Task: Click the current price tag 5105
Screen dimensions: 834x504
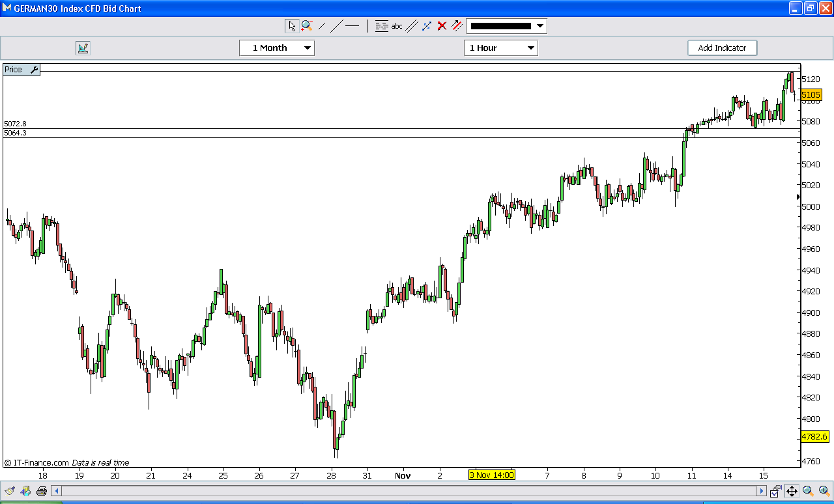Action: click(811, 94)
